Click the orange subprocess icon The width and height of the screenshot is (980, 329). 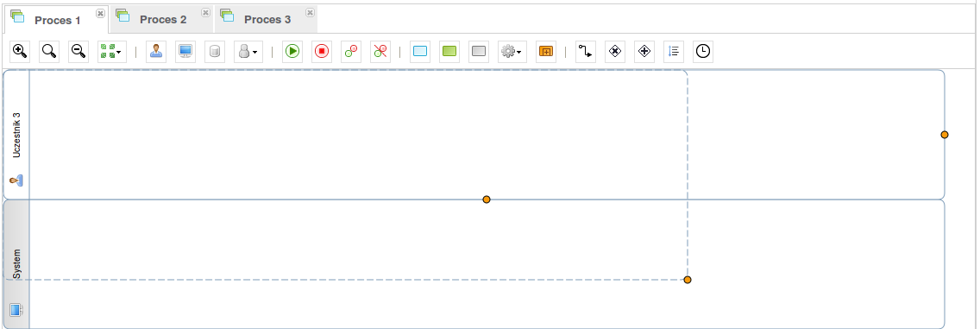coord(546,51)
